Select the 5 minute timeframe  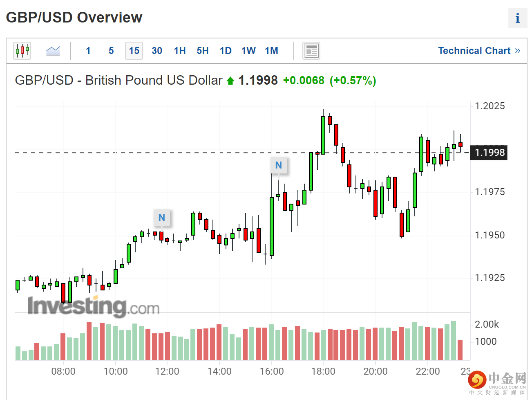tap(111, 51)
